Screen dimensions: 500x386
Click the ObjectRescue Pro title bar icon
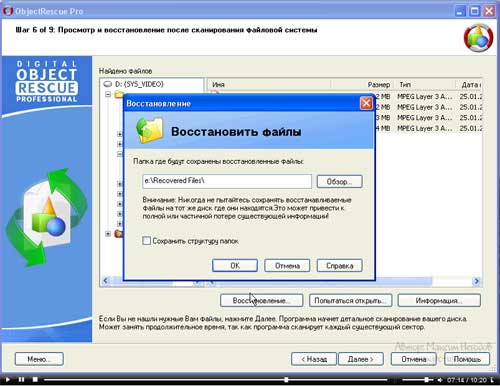pos(7,11)
